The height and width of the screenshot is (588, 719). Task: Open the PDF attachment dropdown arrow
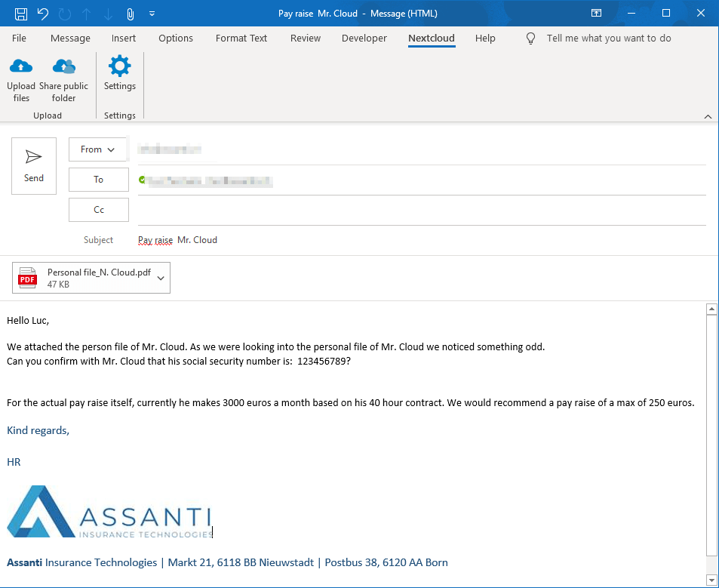click(160, 279)
